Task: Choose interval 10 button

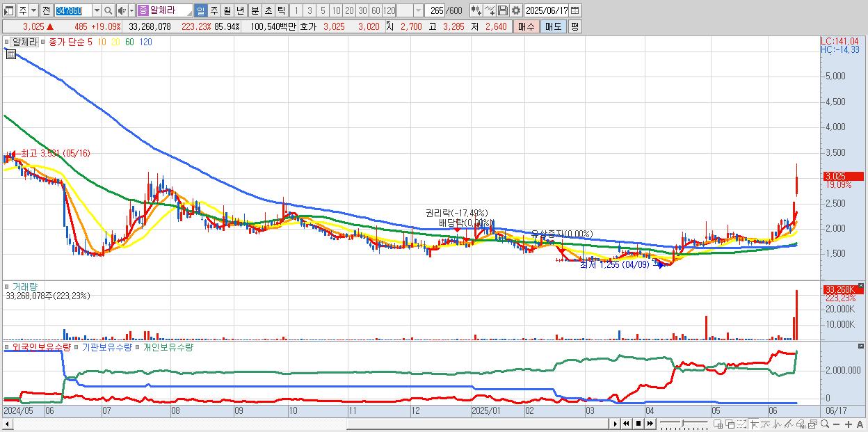Action: (336, 10)
